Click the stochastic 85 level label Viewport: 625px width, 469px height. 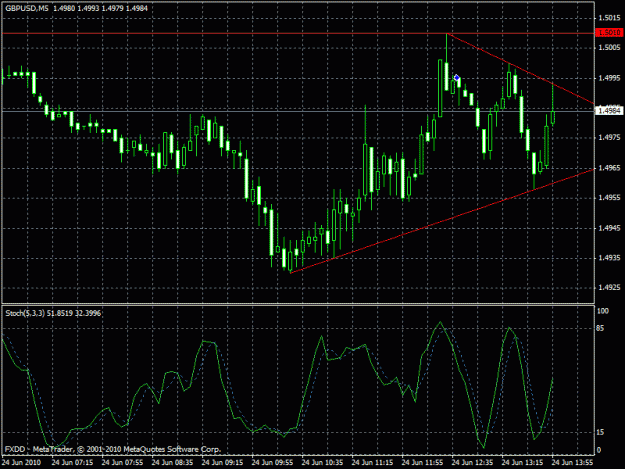(x=600, y=328)
